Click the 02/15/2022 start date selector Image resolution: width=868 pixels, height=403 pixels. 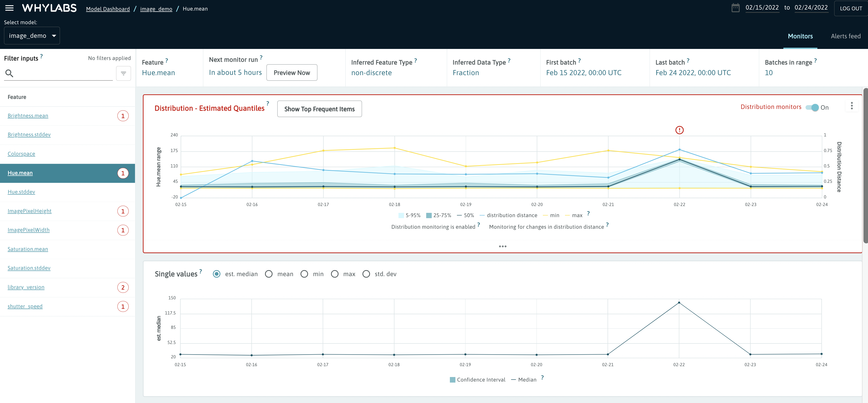click(x=762, y=8)
